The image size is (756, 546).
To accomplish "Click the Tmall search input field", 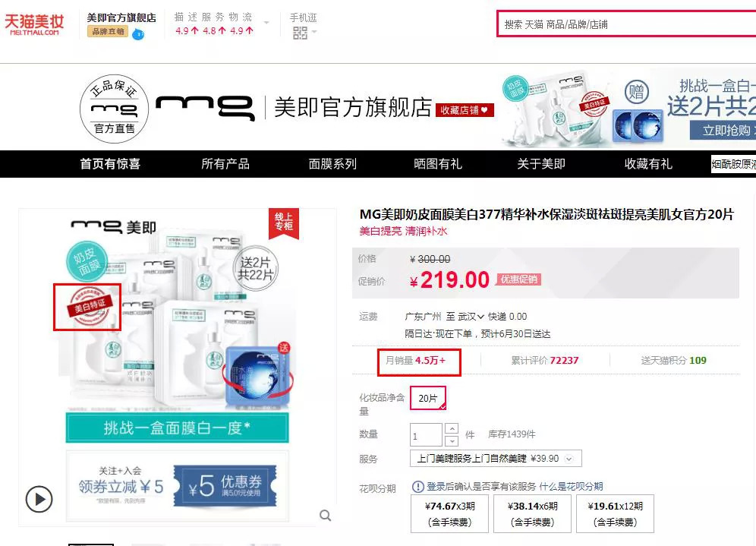I will pyautogui.click(x=626, y=24).
